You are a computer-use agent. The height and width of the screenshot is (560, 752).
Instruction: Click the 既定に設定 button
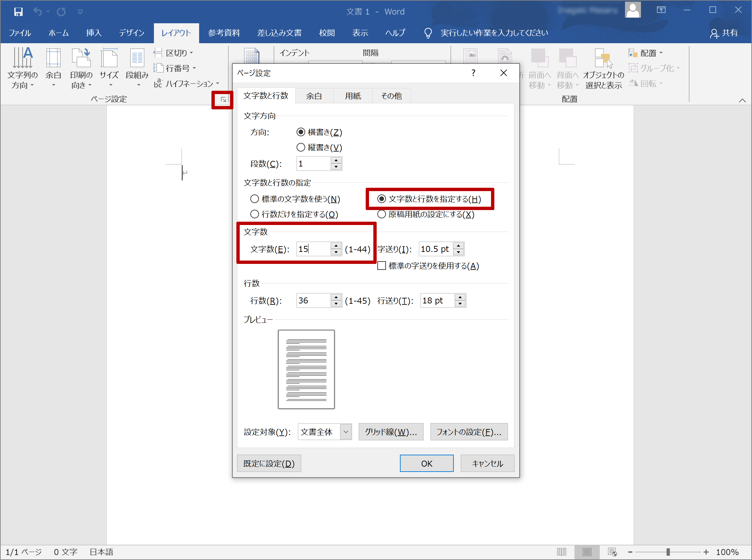[x=270, y=464]
